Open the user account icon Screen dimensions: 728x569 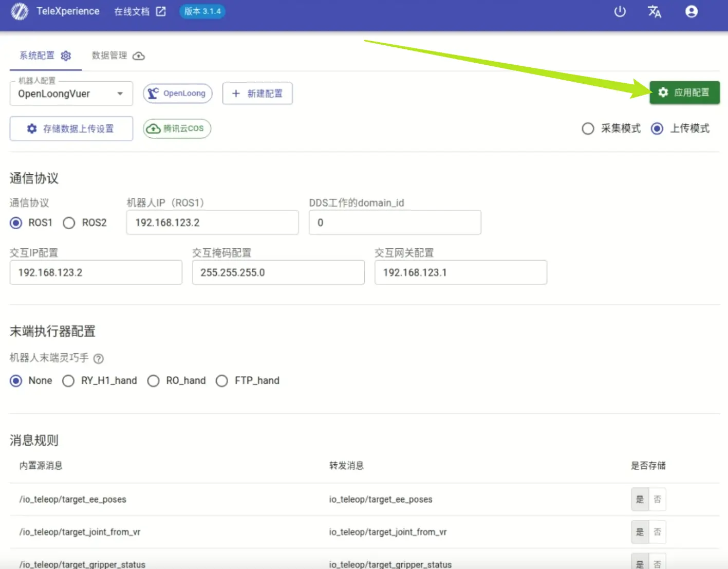click(692, 11)
